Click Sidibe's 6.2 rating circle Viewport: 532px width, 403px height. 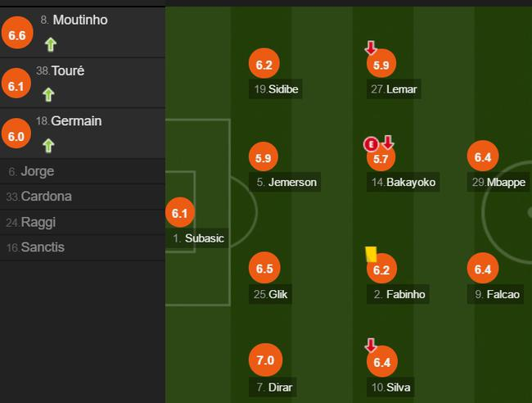[264, 63]
